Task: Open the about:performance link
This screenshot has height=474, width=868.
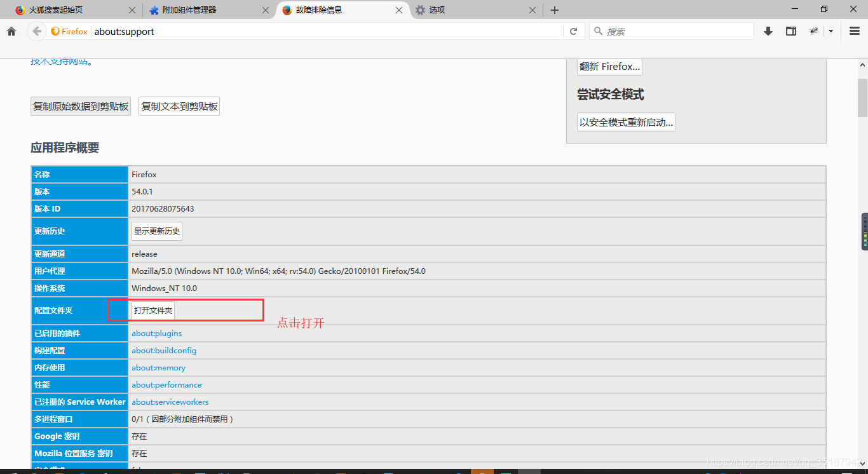Action: tap(166, 385)
